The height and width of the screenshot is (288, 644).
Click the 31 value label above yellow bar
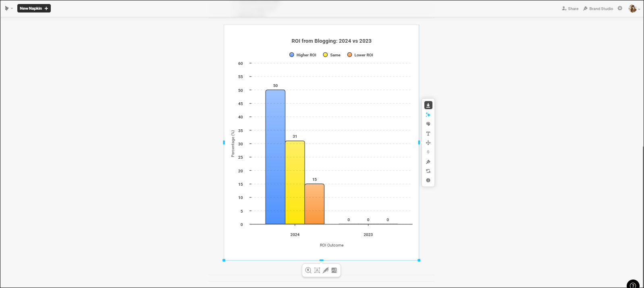pos(295,137)
